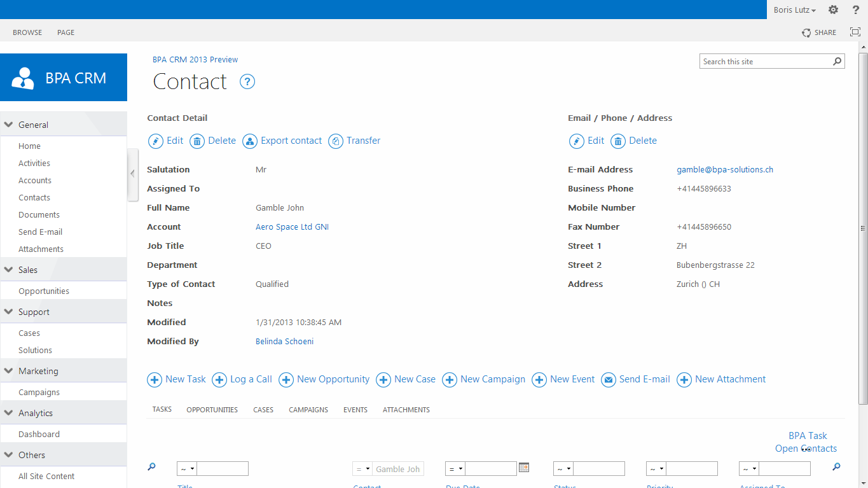Click the Log a Call plus icon
The image size is (868, 488).
tap(219, 380)
